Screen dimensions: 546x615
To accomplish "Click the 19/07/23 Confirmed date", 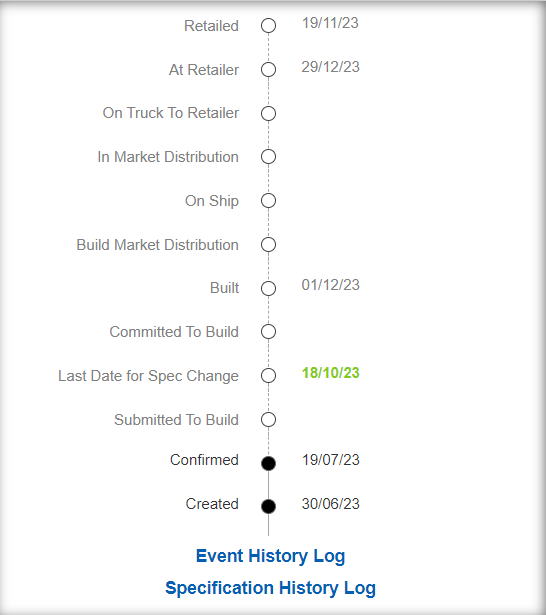I will coord(330,460).
